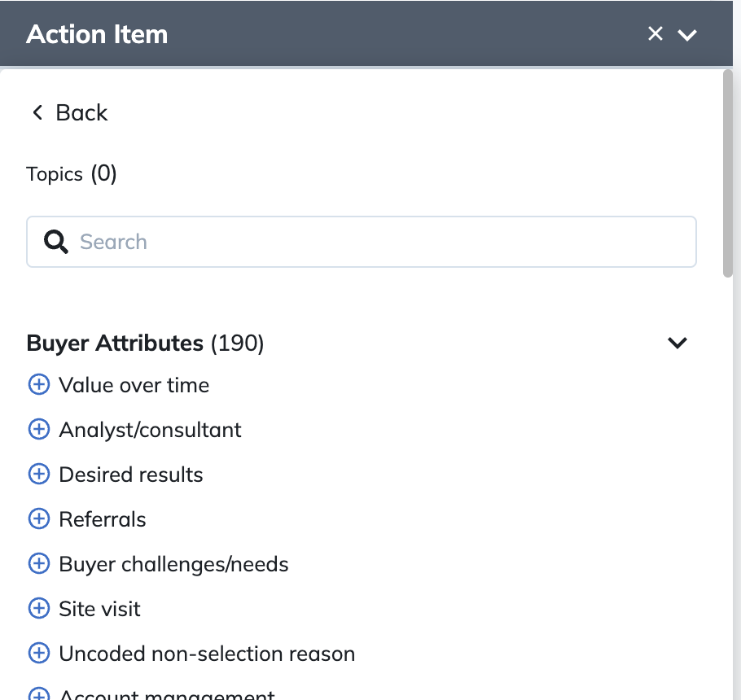Add the Uncoded non-selection reason topic
741x700 pixels.
point(39,654)
